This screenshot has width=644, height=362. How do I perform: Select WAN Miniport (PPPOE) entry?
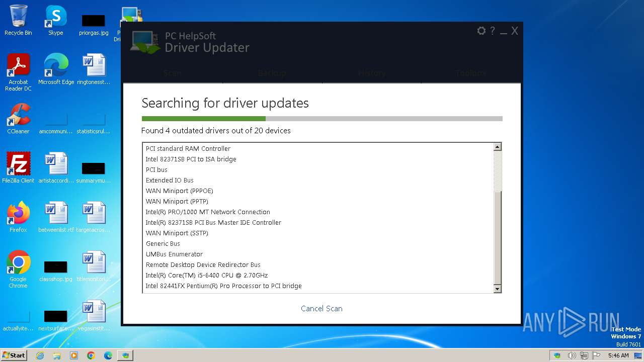tap(318, 191)
